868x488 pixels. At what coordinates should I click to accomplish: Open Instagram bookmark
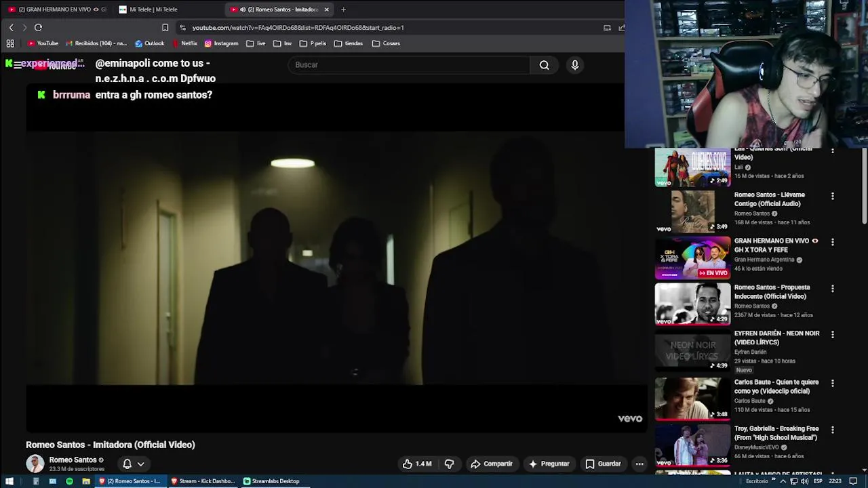click(x=222, y=43)
